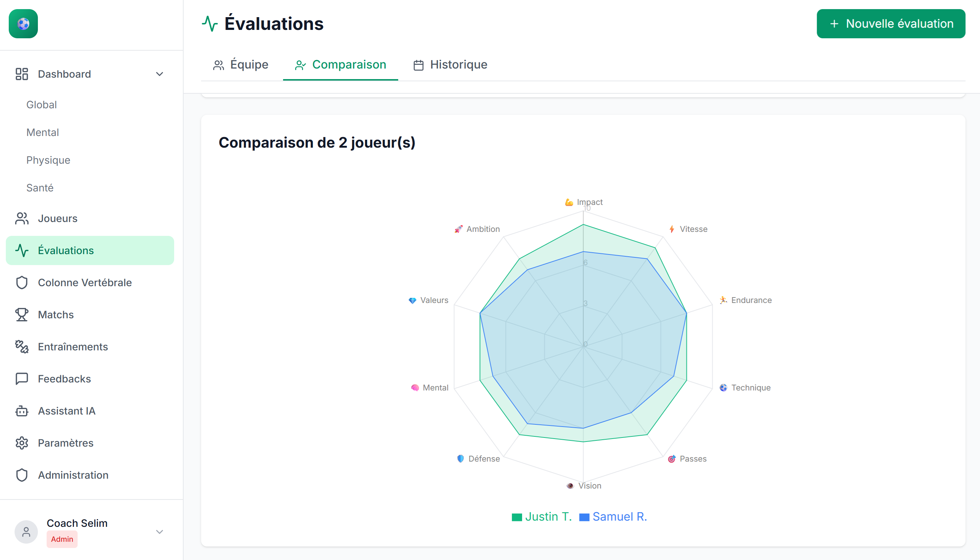Screen dimensions: 980x560
Task: Open Global dashboard submenu item
Action: (x=42, y=105)
